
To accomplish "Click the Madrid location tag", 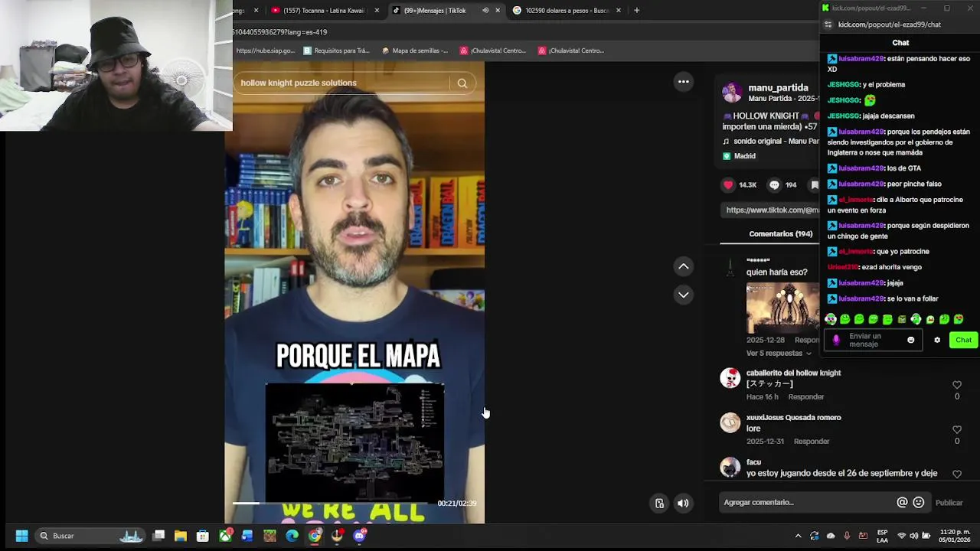I will click(x=744, y=156).
